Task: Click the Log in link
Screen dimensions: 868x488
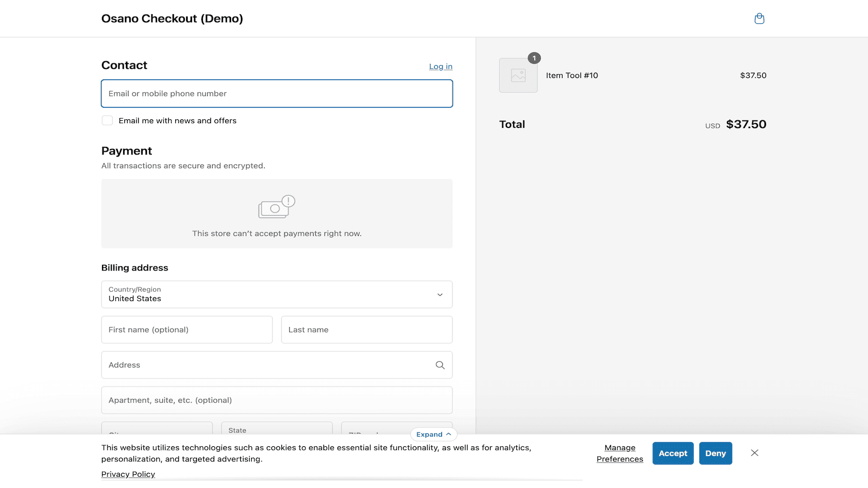Action: coord(441,67)
